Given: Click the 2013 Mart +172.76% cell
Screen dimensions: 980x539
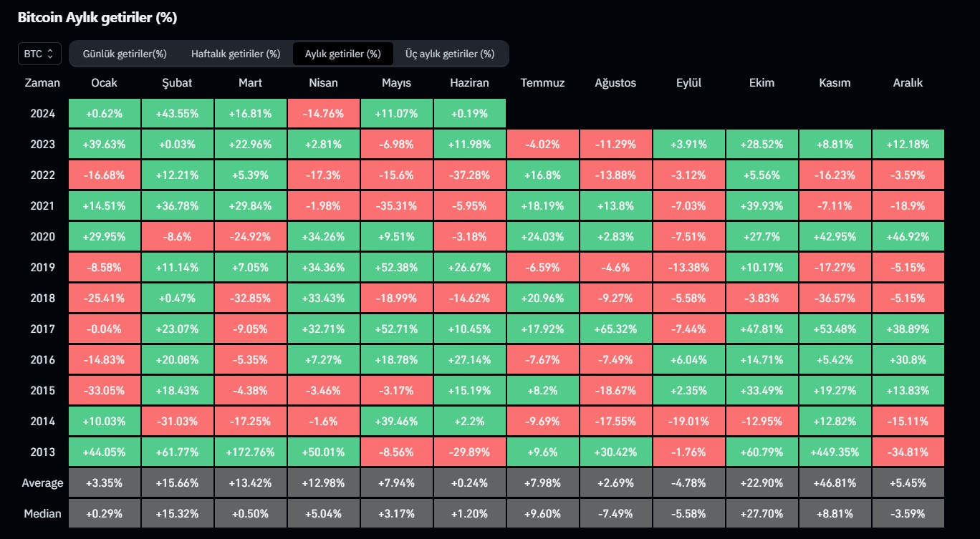Looking at the screenshot, I should click(x=251, y=452).
